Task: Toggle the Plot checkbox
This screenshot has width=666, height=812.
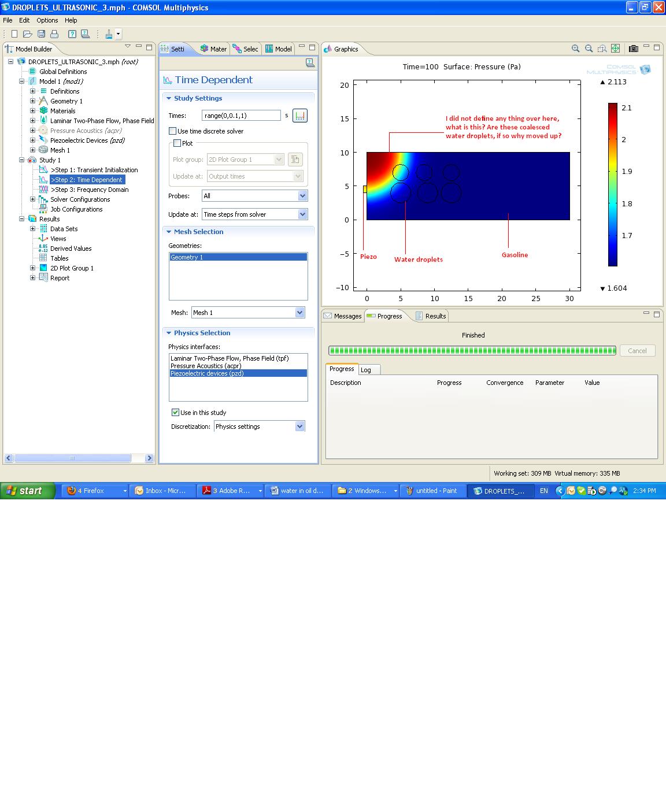Action: [x=177, y=143]
